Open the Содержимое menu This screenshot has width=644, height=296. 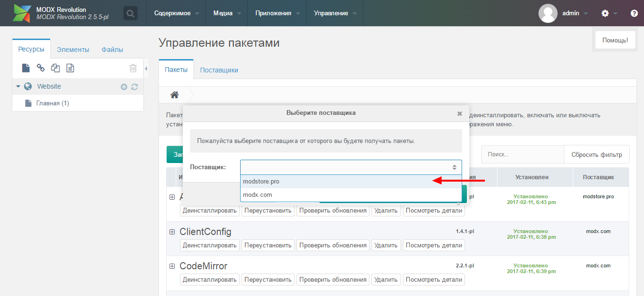pyautogui.click(x=176, y=13)
